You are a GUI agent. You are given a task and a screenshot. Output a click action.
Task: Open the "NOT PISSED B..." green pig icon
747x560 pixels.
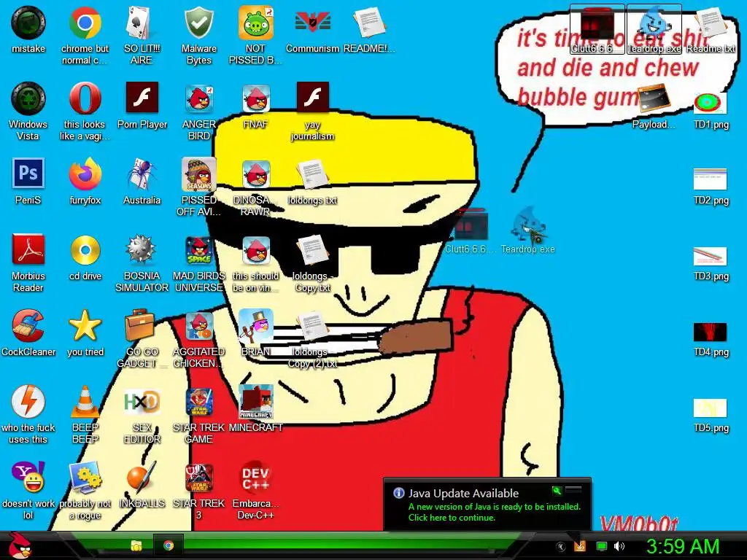coord(255,35)
